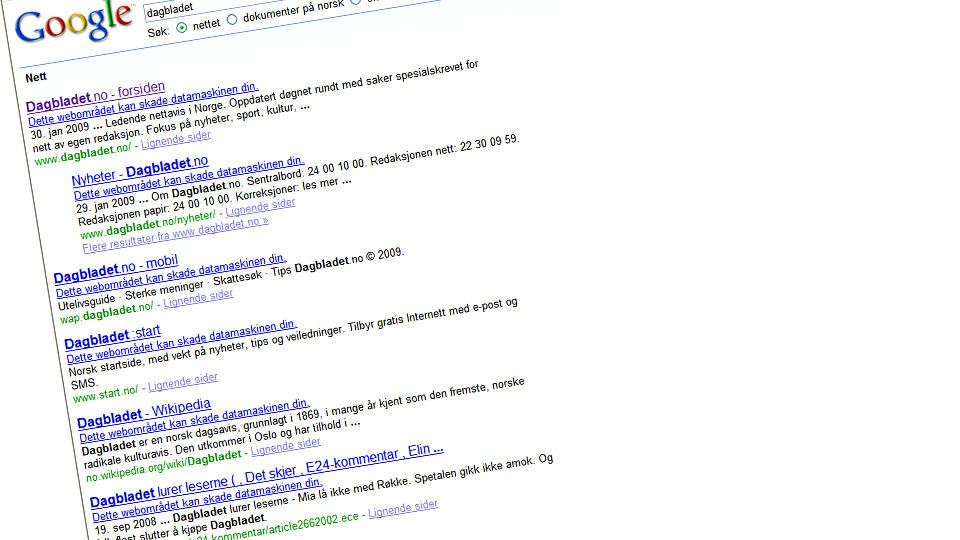Click the '19. sep 2008' date text

tap(126, 525)
